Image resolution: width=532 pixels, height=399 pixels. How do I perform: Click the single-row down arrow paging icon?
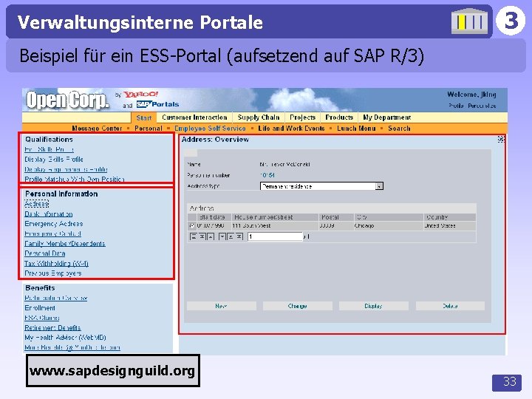point(222,236)
